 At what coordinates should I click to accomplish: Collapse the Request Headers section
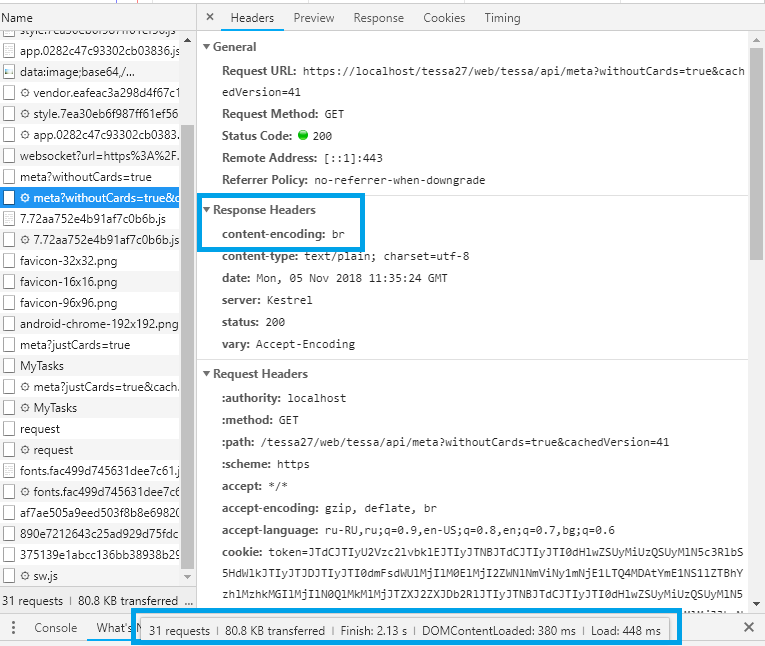click(207, 374)
